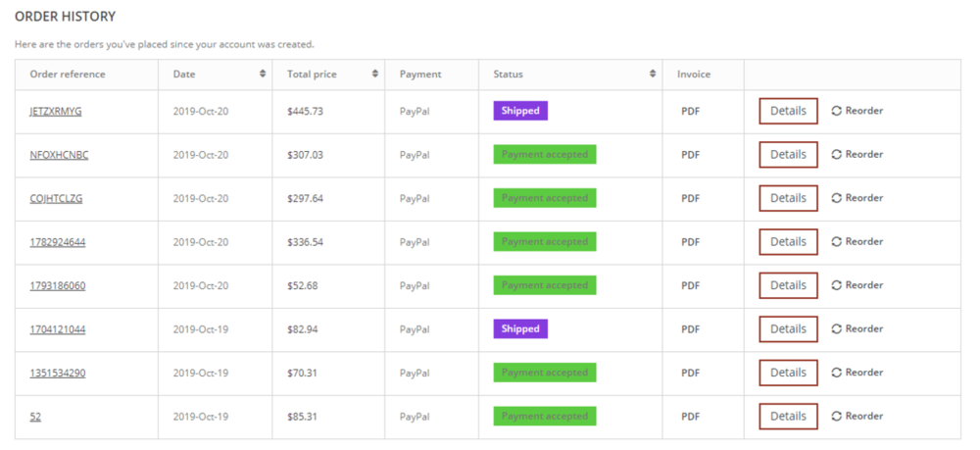Reorder the JETZXRMYG order
Image resolution: width=980 pixels, height=450 pixels.
[x=857, y=111]
